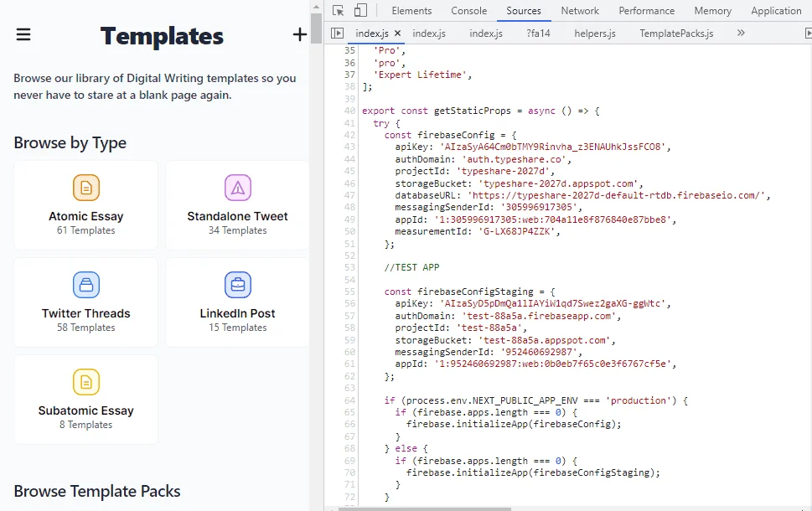Select the helpers.js file tab

tap(594, 34)
